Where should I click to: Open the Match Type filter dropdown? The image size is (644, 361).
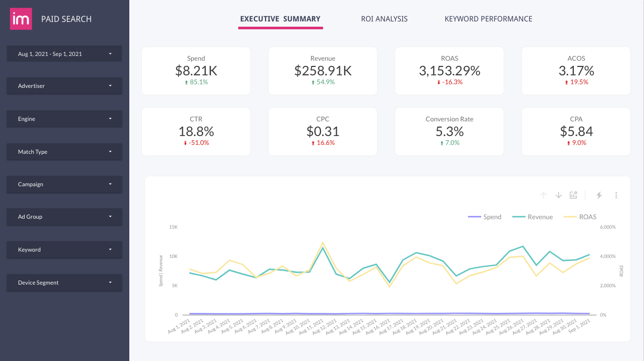pyautogui.click(x=64, y=152)
